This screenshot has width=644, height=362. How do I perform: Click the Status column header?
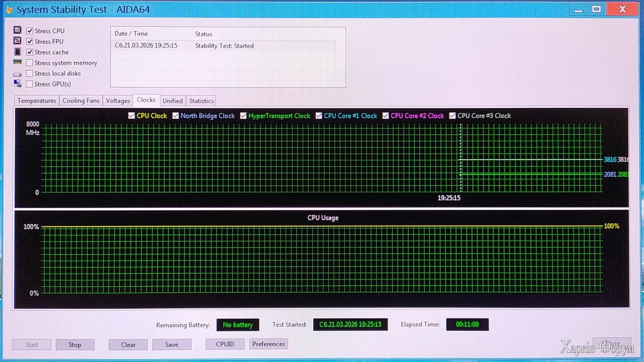click(204, 34)
